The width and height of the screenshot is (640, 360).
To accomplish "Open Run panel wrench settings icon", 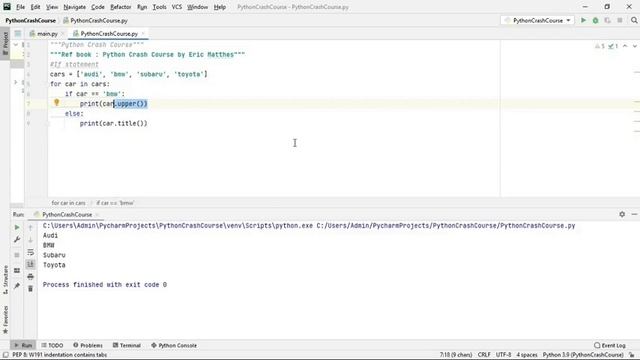I will point(17,240).
